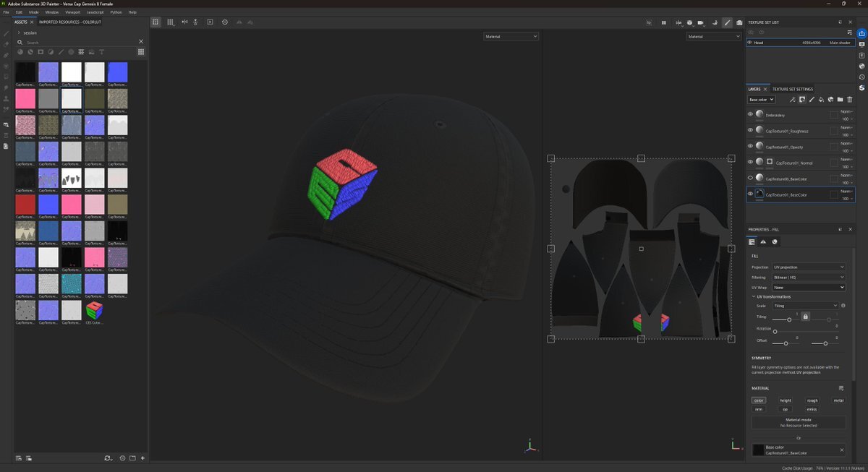868x472 pixels.
Task: Switch to Texture Set Settings tab
Action: [793, 89]
